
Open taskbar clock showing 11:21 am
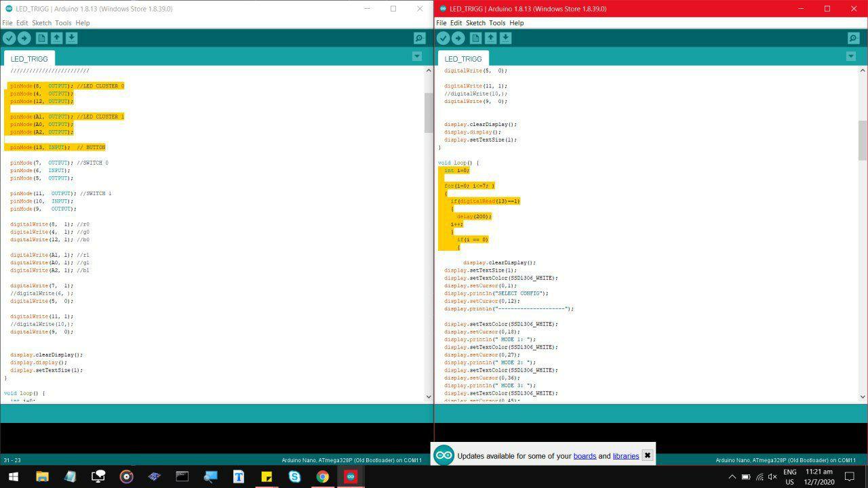click(x=818, y=477)
